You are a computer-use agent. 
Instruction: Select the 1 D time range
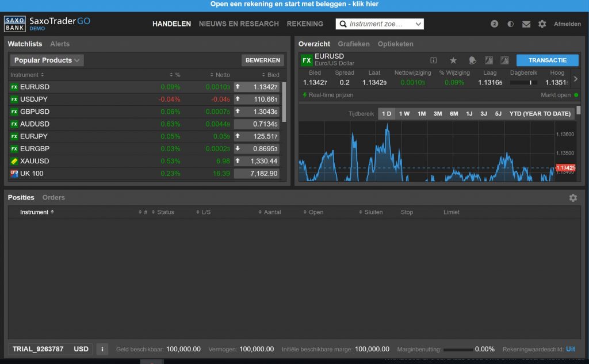(x=387, y=114)
